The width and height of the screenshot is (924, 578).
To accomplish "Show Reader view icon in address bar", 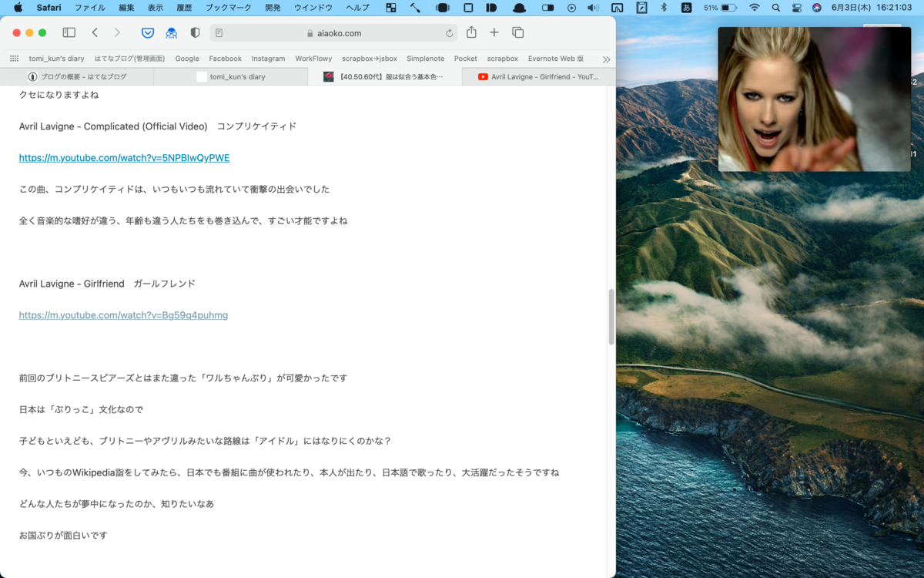I will click(x=219, y=33).
